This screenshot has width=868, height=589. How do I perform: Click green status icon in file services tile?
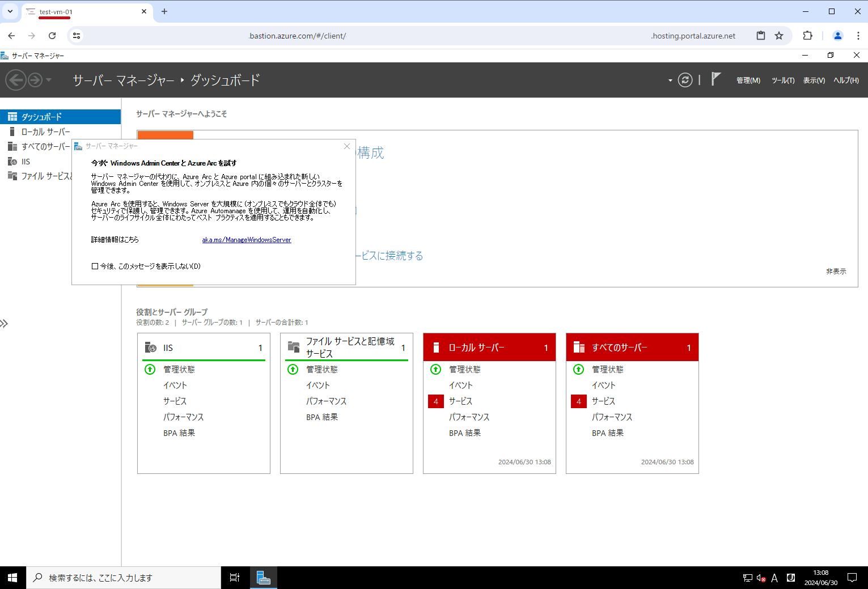[x=293, y=369]
